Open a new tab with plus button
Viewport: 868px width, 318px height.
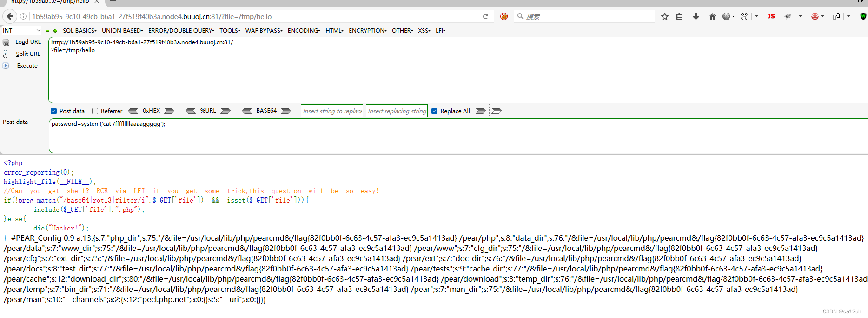pos(113,2)
